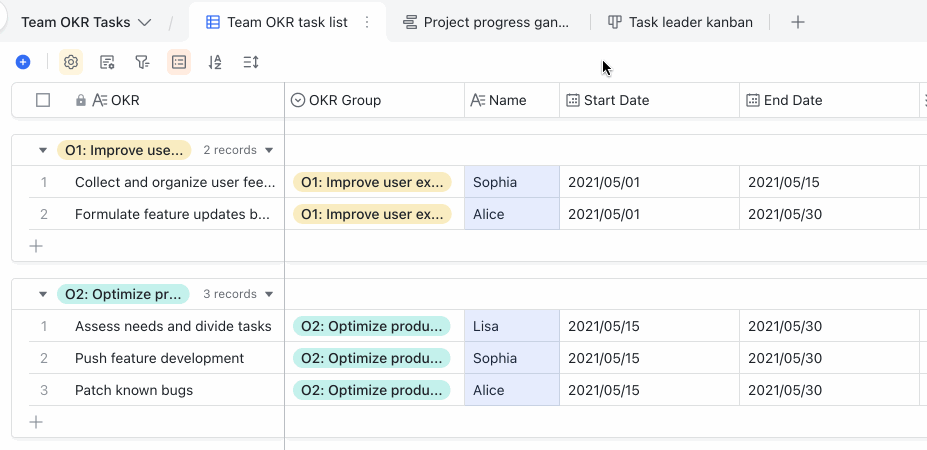Image resolution: width=927 pixels, height=450 pixels.
Task: Click start date in Patch known bugs row
Action: pos(650,390)
